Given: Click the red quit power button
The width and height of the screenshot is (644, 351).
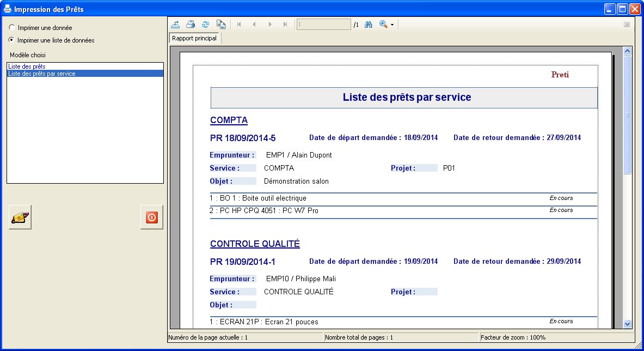Looking at the screenshot, I should point(151,217).
